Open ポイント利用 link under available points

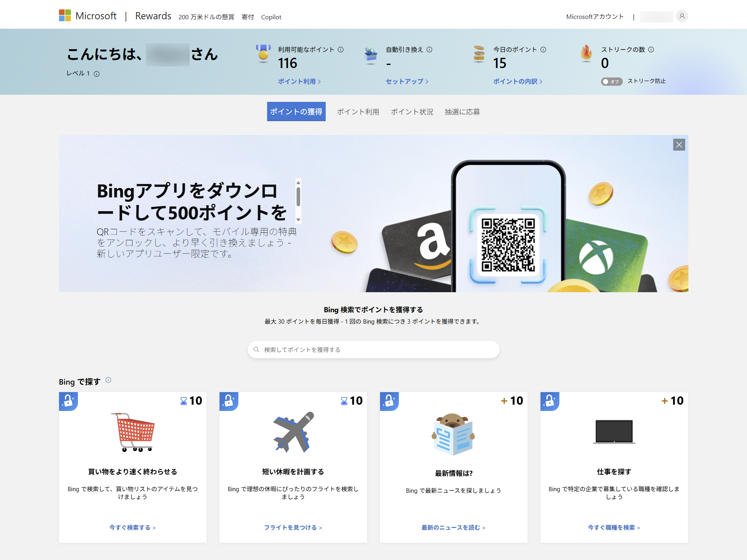tap(299, 81)
